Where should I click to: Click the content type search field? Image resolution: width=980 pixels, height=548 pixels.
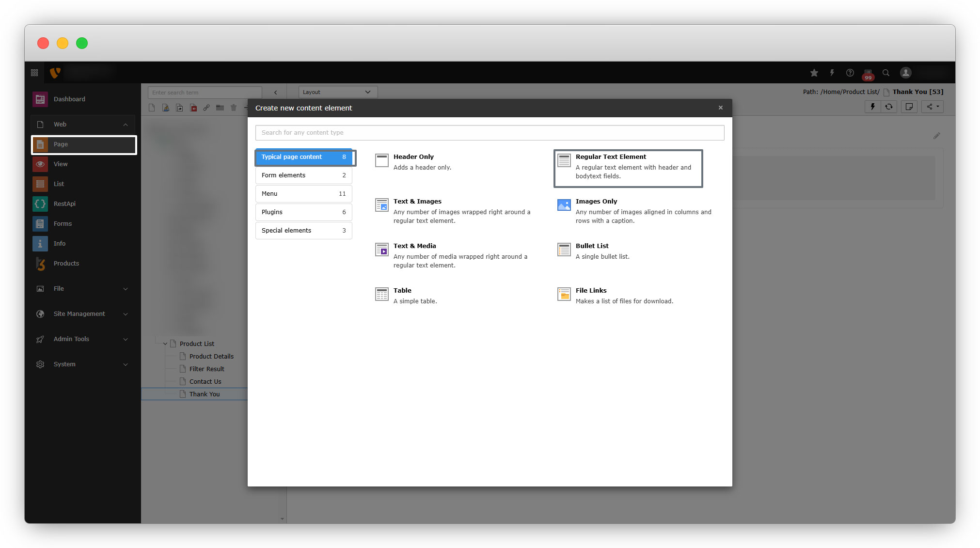490,133
